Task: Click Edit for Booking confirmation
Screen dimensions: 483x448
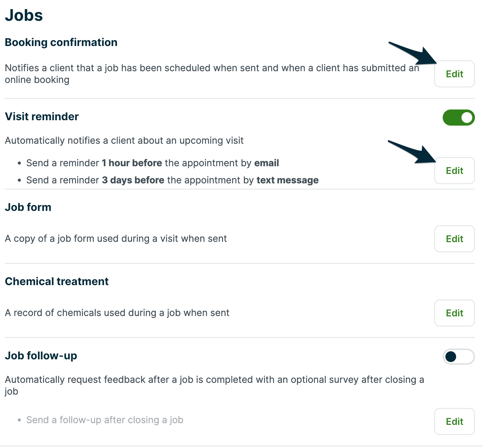Action: click(454, 74)
